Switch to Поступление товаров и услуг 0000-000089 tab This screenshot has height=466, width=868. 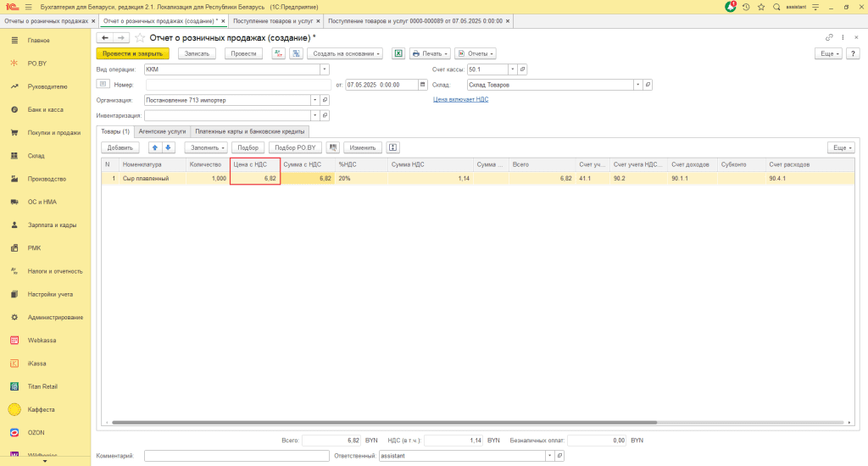point(415,21)
